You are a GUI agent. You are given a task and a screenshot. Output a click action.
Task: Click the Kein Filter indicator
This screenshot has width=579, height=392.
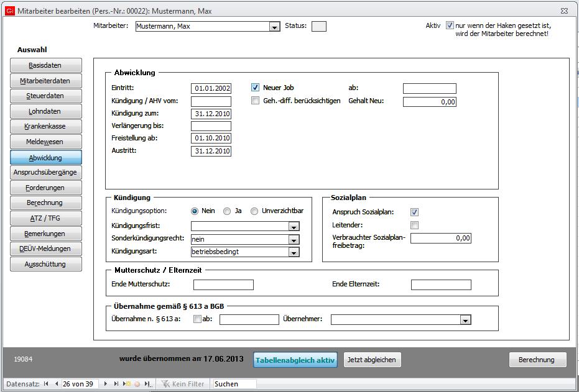point(183,384)
